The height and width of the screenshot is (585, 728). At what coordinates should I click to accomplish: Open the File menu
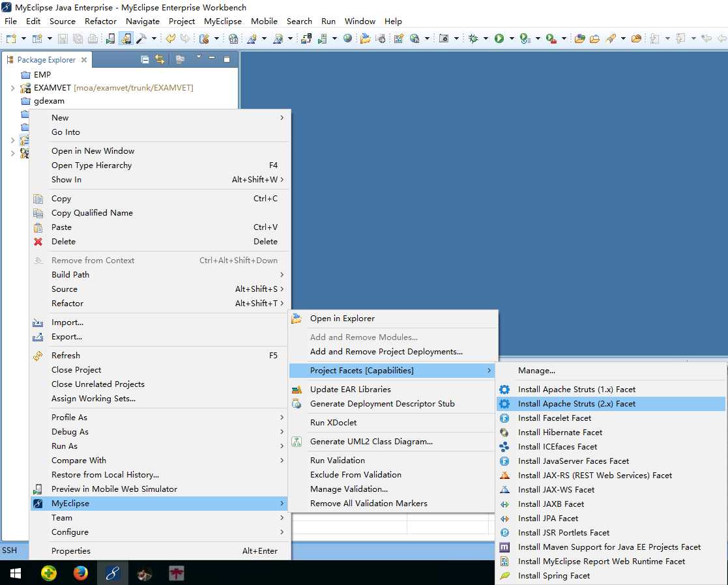point(10,21)
